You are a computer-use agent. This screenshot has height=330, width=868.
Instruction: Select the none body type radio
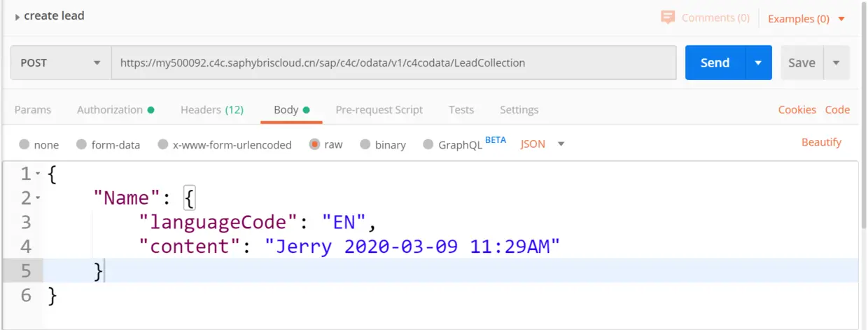[x=24, y=145]
